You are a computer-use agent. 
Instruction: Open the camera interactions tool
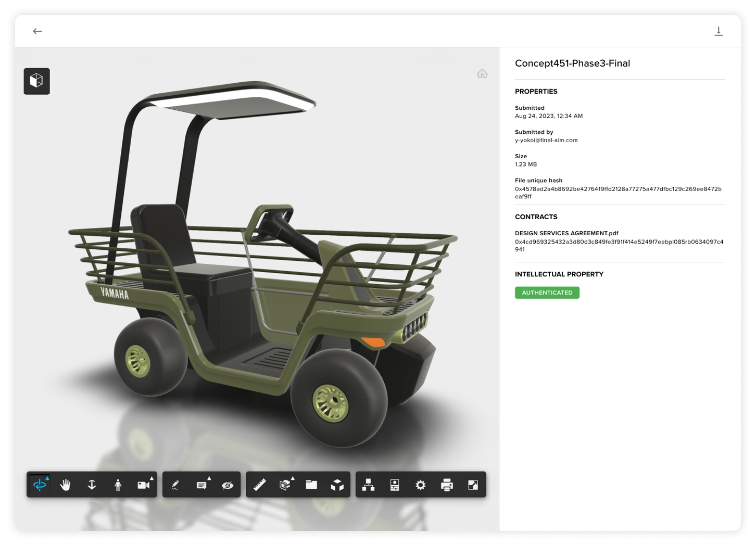[144, 485]
